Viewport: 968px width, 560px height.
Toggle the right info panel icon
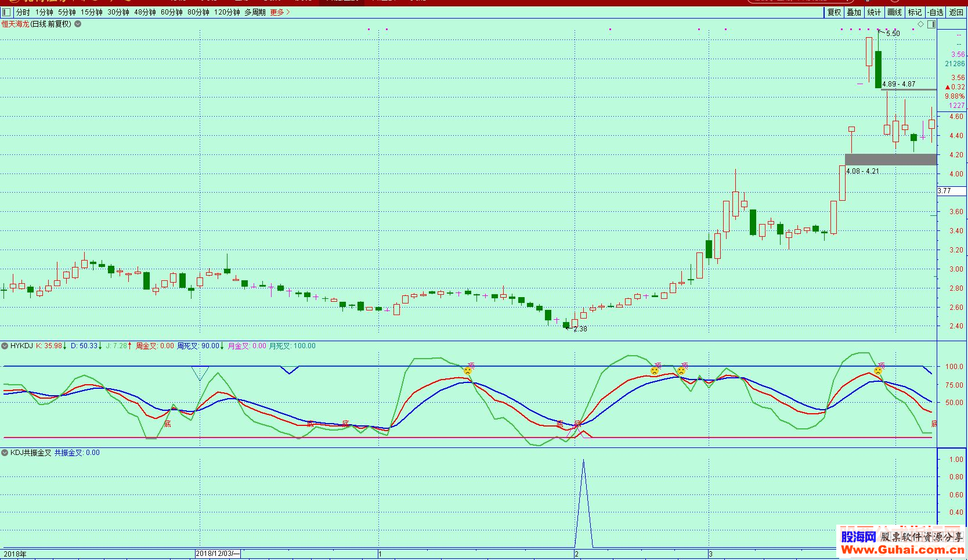[x=931, y=24]
